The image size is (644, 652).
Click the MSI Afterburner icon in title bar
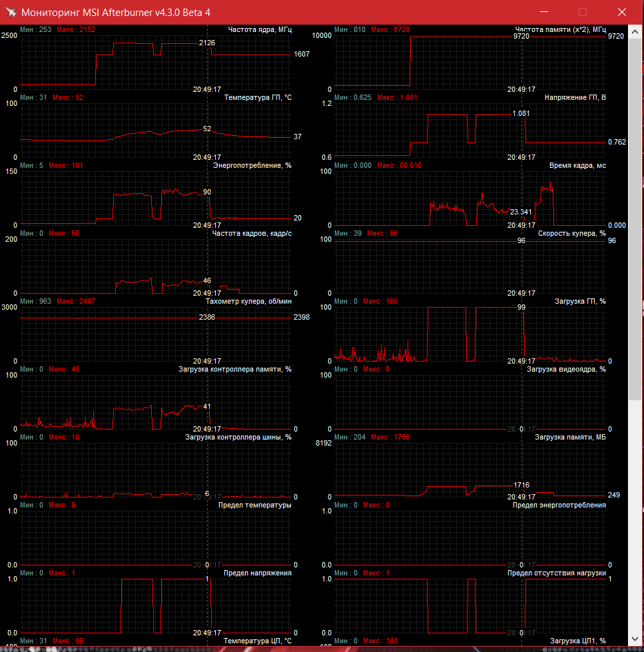[x=11, y=12]
